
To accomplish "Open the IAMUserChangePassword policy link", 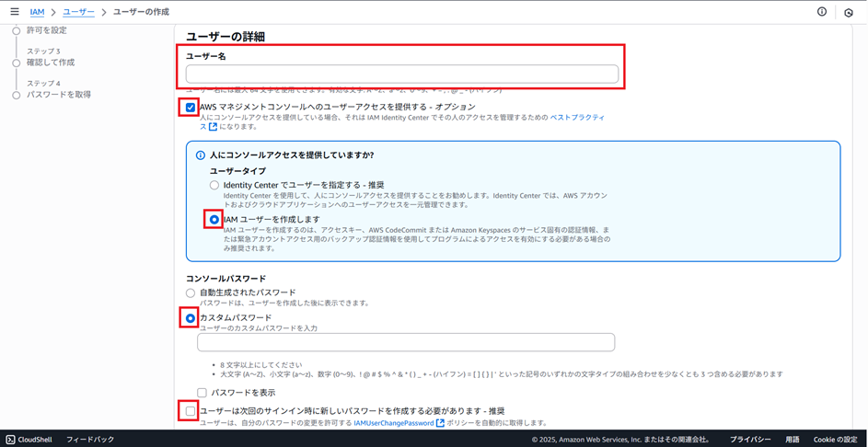I will click(394, 423).
